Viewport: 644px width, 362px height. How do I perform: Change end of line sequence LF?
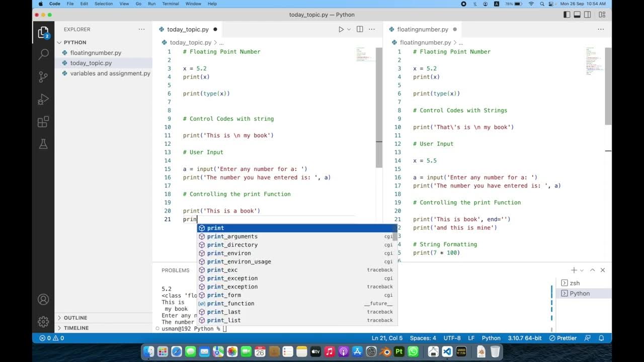(x=471, y=338)
